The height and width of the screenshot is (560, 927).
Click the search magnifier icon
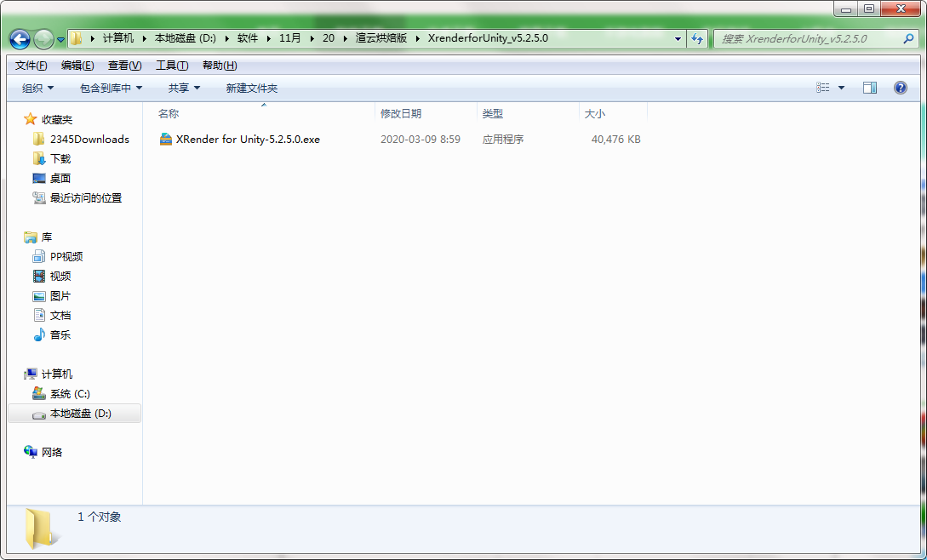point(908,38)
